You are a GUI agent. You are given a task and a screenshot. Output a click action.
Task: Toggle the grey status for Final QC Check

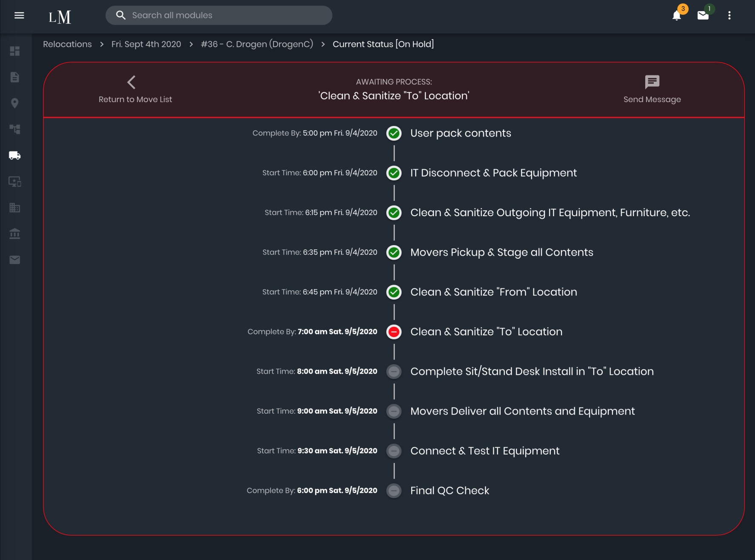[x=394, y=491]
